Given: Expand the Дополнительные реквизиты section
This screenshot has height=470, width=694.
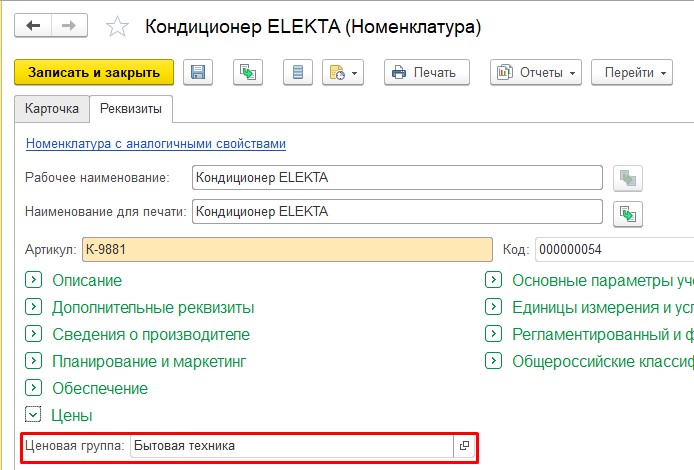Looking at the screenshot, I should click(x=34, y=307).
